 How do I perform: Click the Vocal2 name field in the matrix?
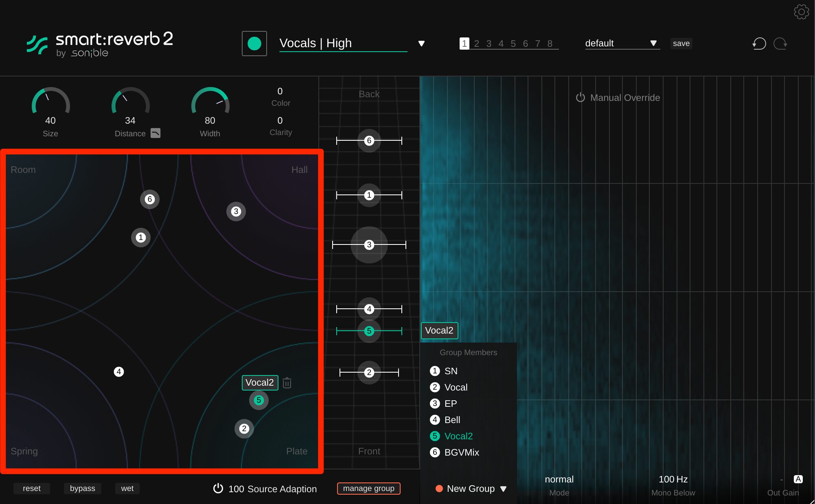pos(260,383)
